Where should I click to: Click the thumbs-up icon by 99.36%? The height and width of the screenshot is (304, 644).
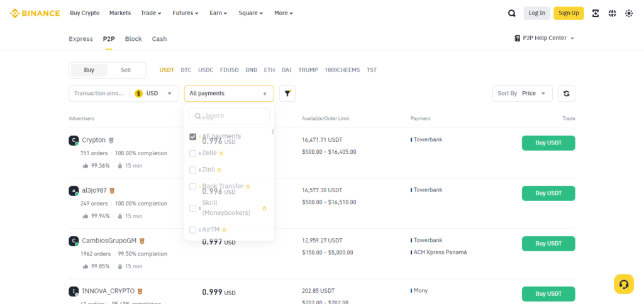pyautogui.click(x=86, y=166)
